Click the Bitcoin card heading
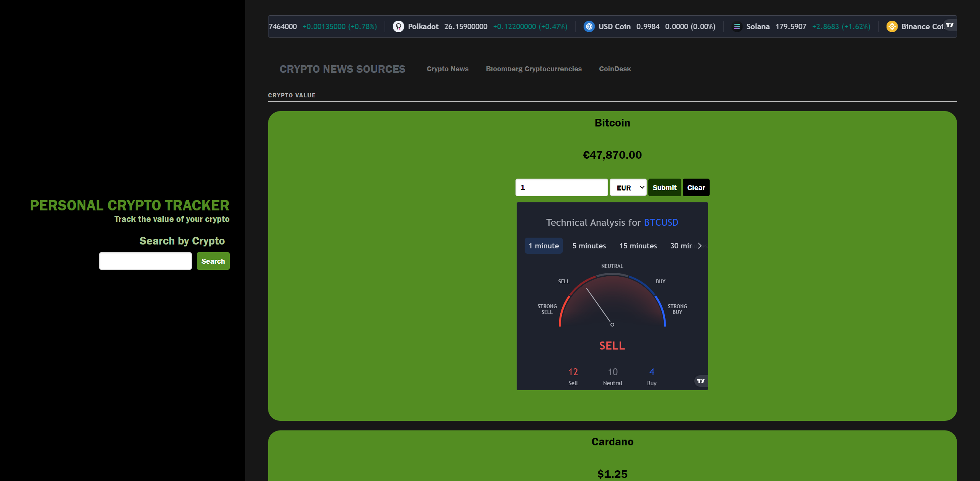 click(612, 123)
